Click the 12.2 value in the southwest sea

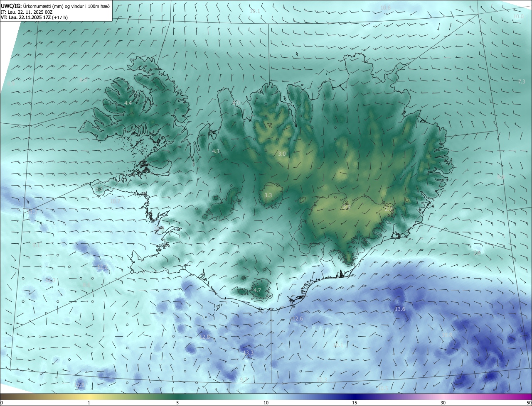coord(102,267)
